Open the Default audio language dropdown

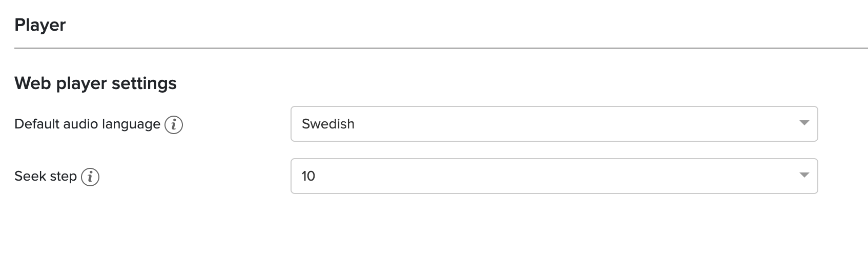pyautogui.click(x=554, y=124)
